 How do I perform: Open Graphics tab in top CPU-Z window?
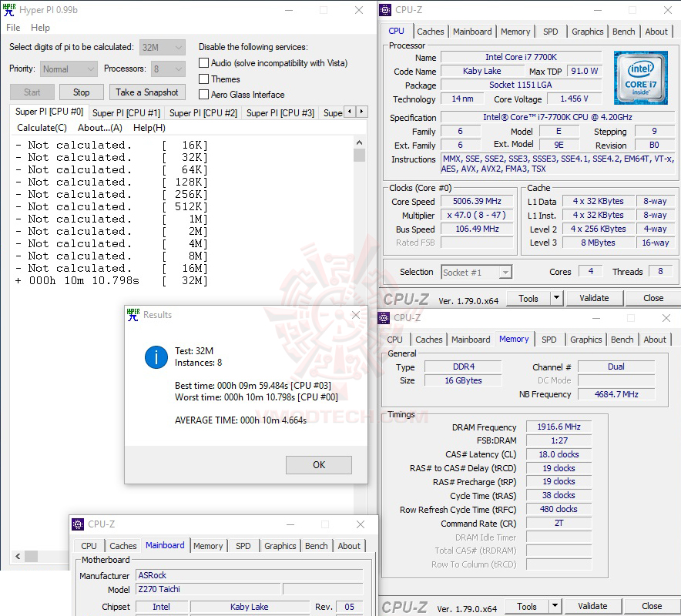point(587,32)
